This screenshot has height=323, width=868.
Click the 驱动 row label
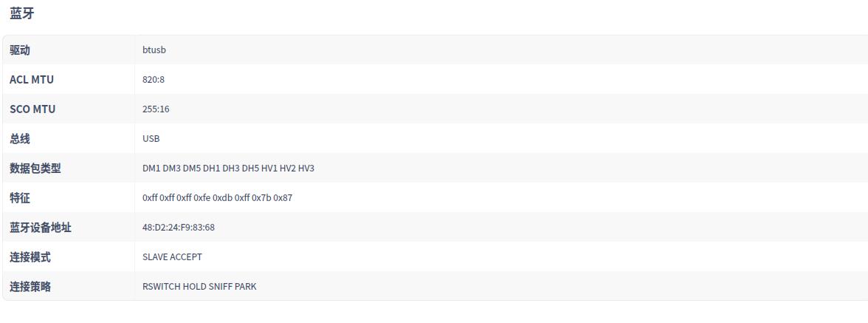pyautogui.click(x=20, y=50)
